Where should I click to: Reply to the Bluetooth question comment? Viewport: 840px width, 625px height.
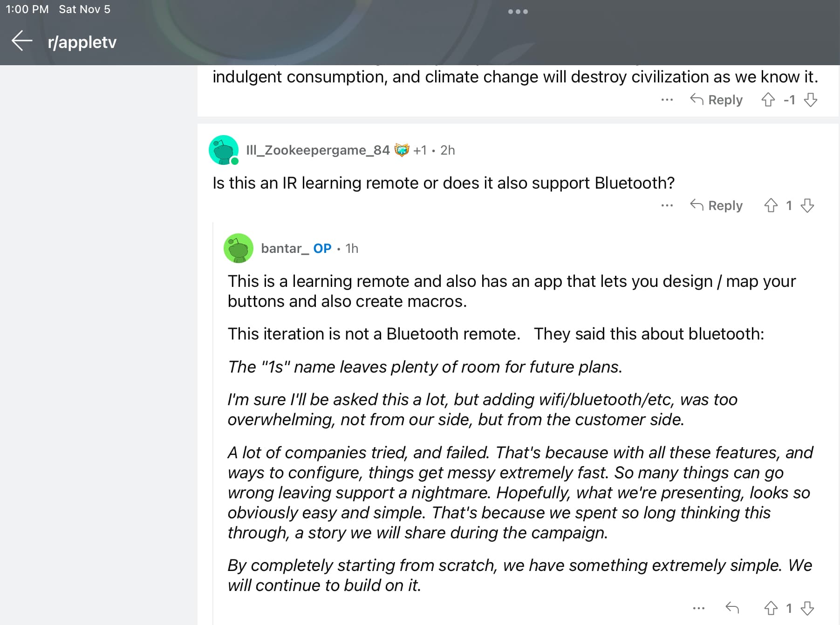click(x=717, y=205)
